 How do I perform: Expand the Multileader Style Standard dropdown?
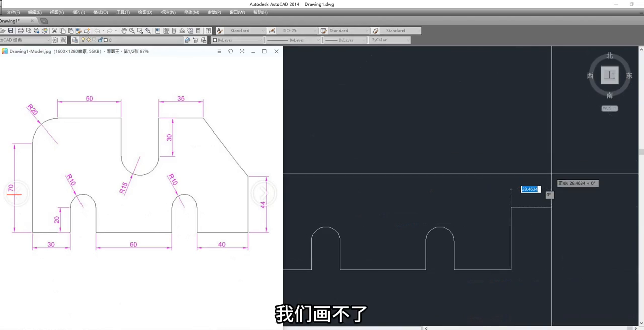(x=400, y=31)
